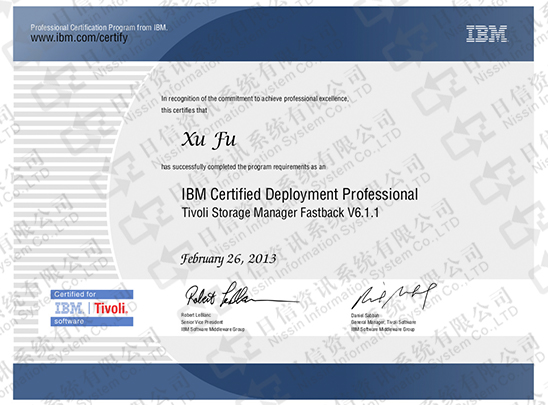The height and width of the screenshot is (405, 548).
Task: Click 'IBM Software Middleware Group' under Robert LeBlanc
Action: coord(212,329)
